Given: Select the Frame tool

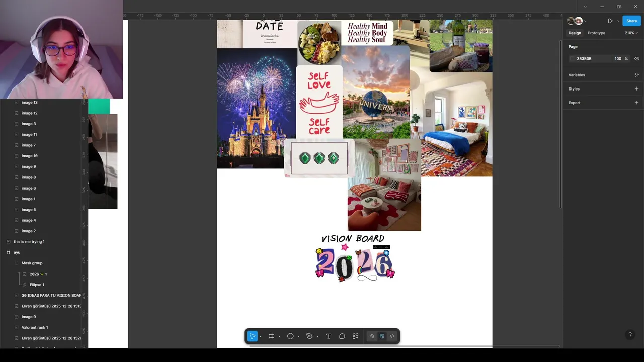Looking at the screenshot, I should click(271, 336).
